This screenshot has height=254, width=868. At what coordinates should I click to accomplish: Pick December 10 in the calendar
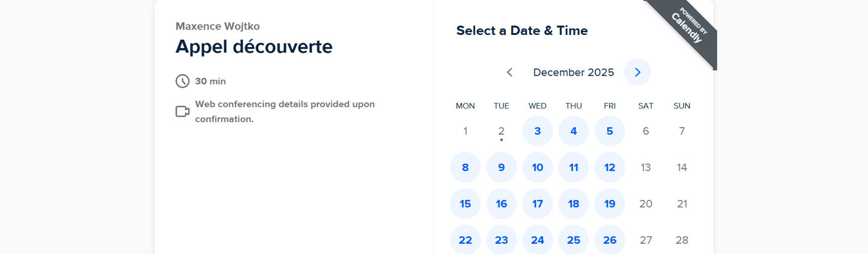538,167
